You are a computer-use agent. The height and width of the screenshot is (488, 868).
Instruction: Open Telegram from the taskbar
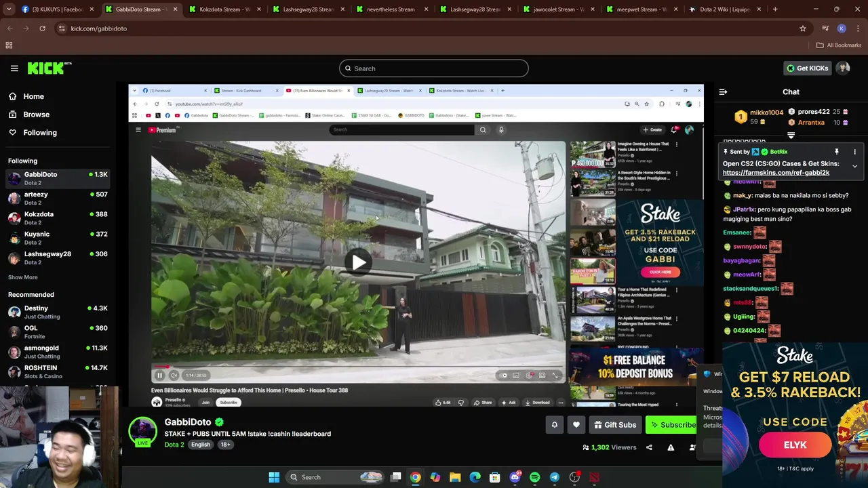pos(555,477)
